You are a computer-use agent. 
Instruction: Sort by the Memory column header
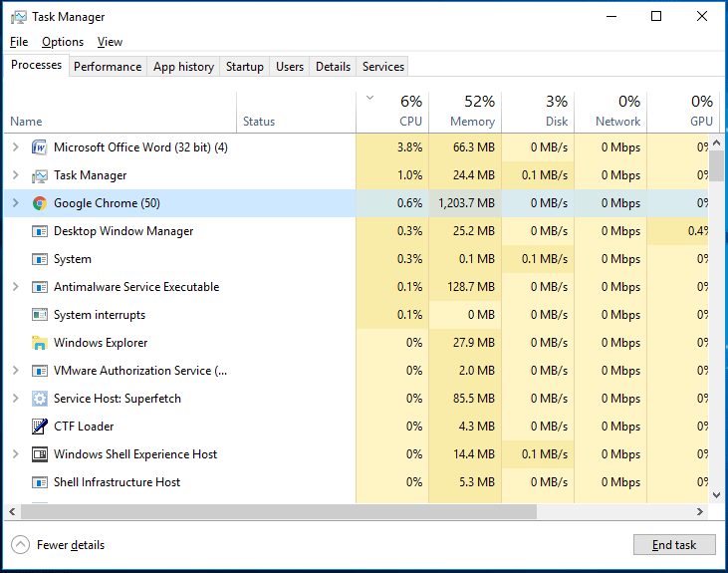pyautogui.click(x=465, y=113)
